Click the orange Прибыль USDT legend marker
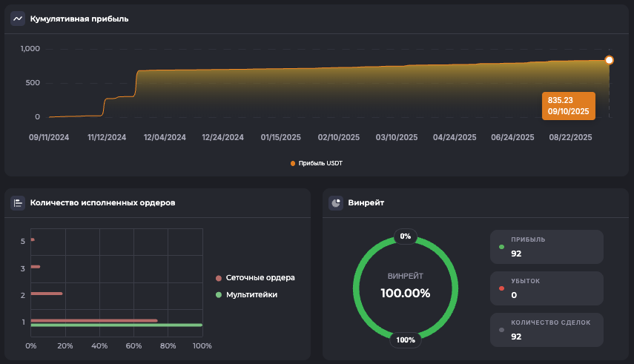The width and height of the screenshot is (634, 364). [293, 163]
